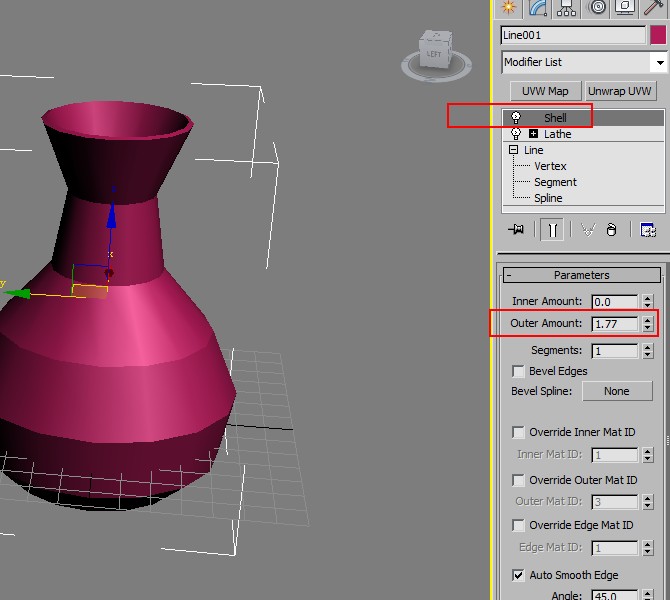
Task: Decrease Outer Amount with spinner down
Action: pos(648,328)
